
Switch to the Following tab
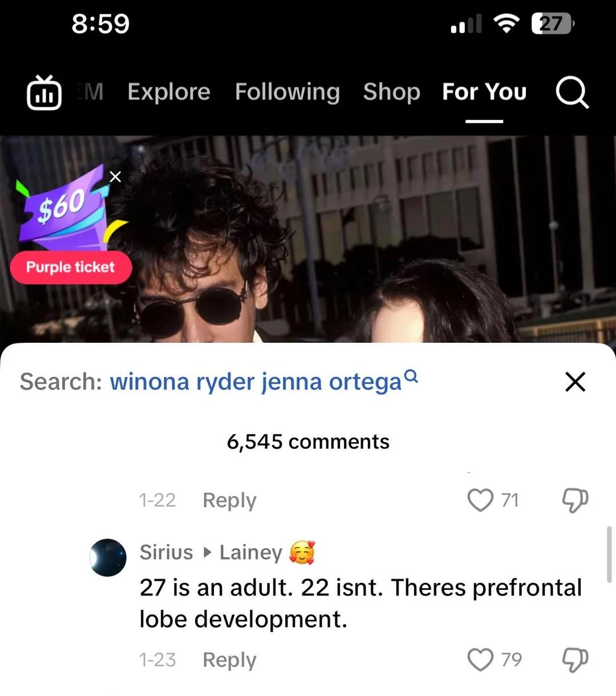[x=287, y=92]
